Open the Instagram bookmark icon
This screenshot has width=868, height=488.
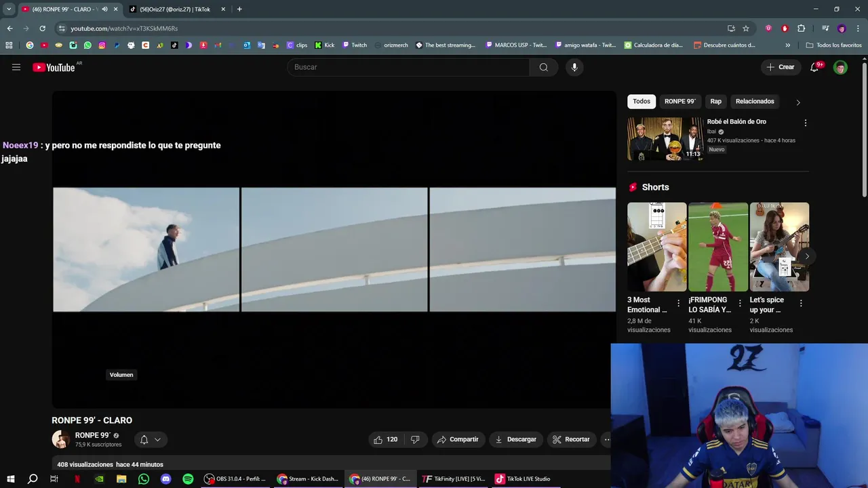102,45
